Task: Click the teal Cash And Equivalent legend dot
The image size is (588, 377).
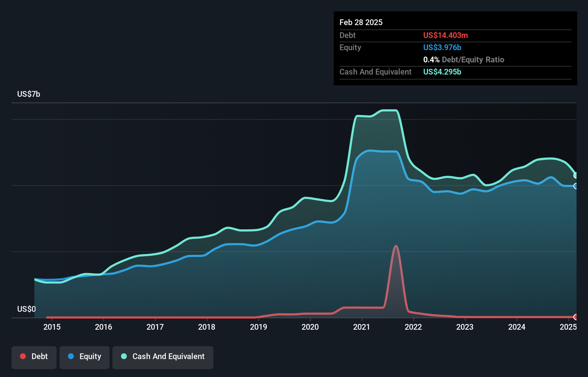Action: [x=124, y=356]
